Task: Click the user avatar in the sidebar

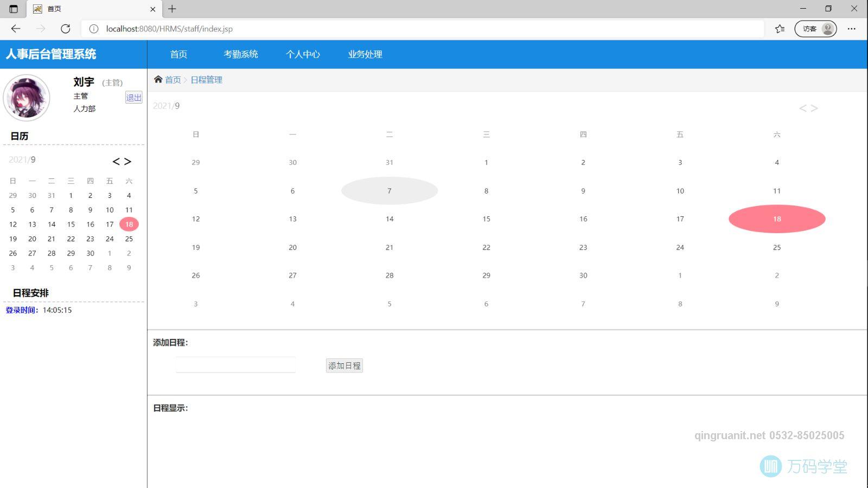Action: click(25, 98)
